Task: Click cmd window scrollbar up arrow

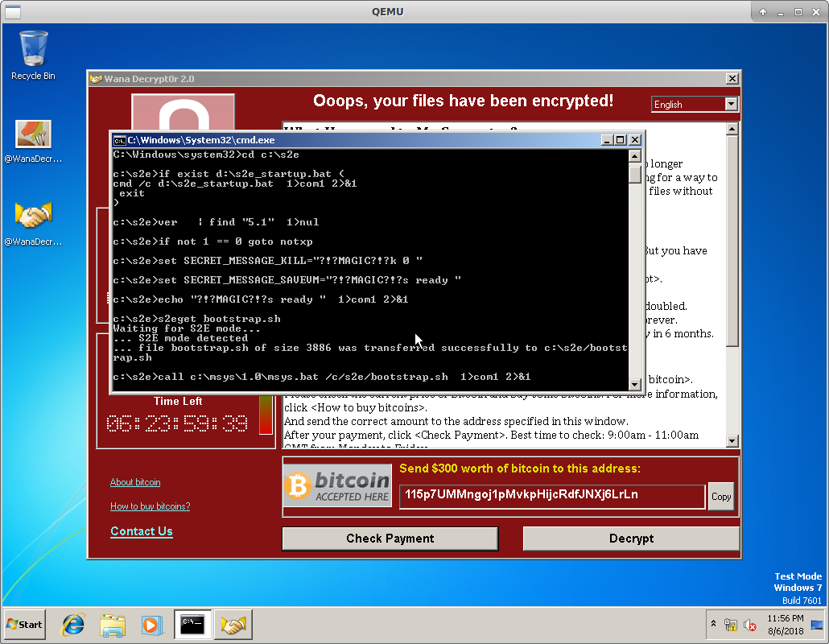Action: coord(635,156)
